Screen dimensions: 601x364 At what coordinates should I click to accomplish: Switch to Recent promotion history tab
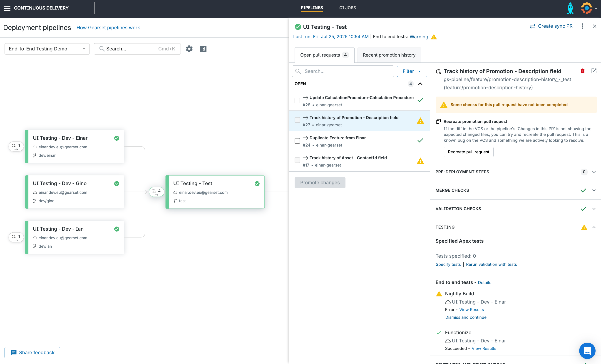389,55
